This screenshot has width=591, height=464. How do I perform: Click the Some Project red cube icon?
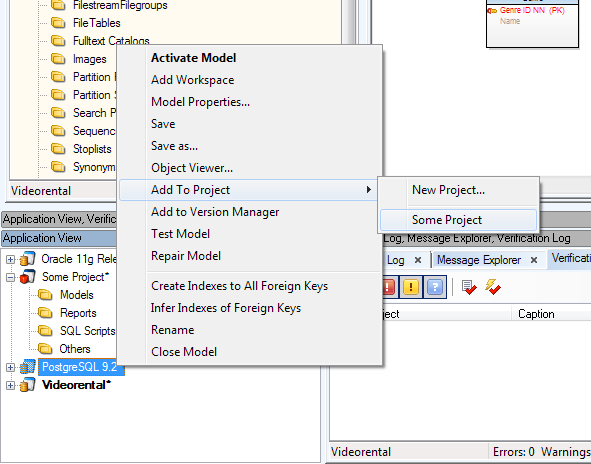[28, 277]
